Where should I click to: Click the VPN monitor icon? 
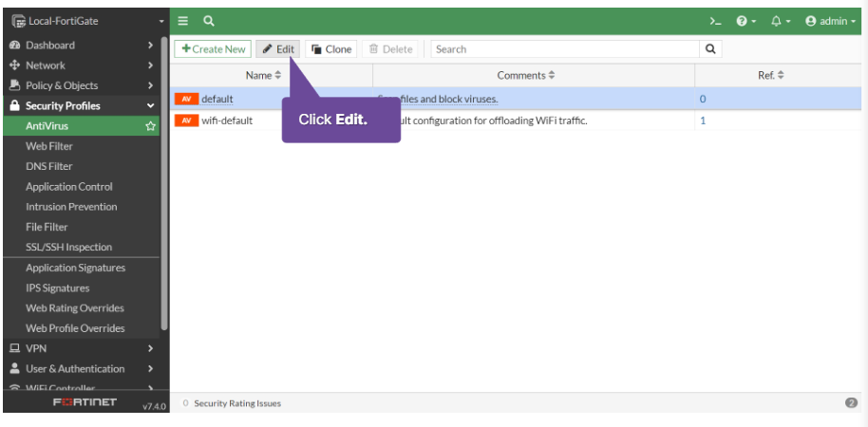(15, 348)
